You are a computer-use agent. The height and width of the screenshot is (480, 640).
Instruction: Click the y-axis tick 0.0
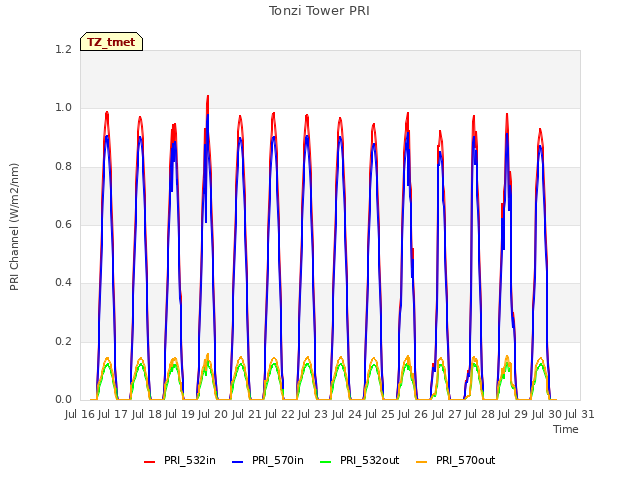coord(63,400)
